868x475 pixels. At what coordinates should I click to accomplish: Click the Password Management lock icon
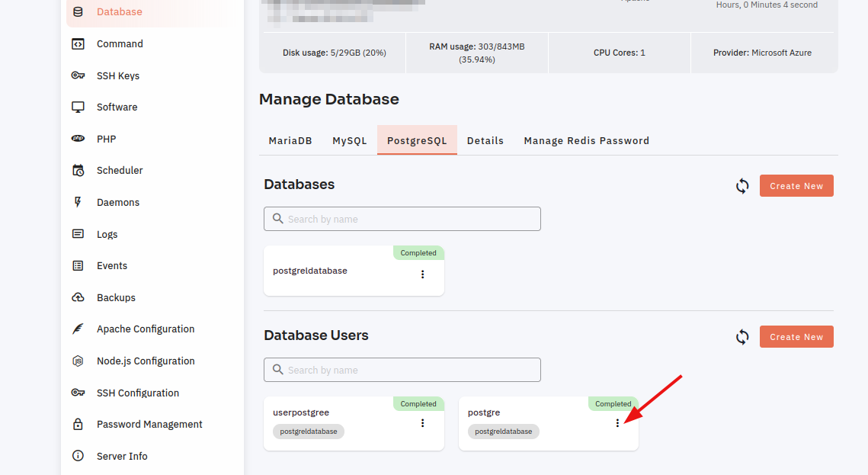(78, 424)
